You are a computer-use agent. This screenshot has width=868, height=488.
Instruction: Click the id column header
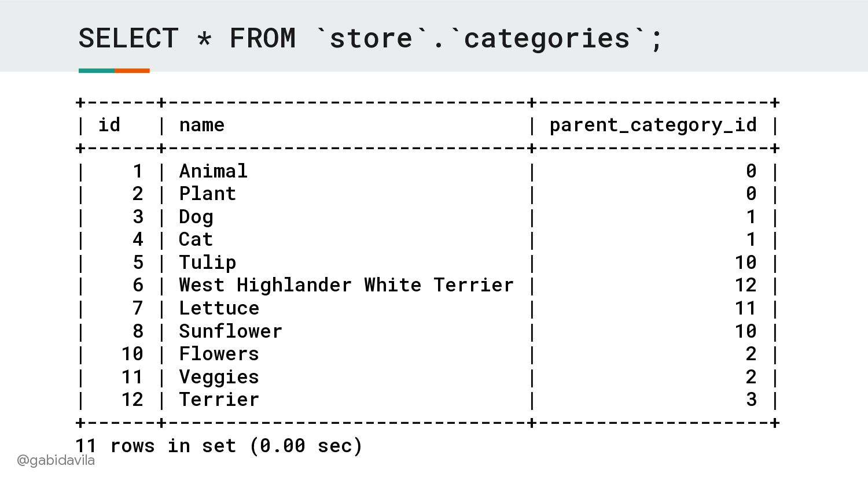109,125
